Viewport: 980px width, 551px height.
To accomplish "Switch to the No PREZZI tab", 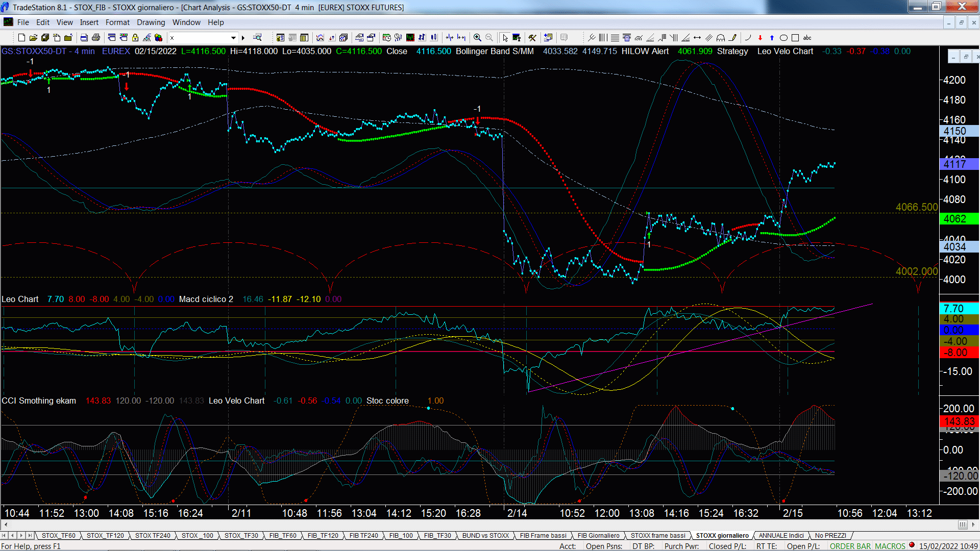I will pyautogui.click(x=830, y=535).
